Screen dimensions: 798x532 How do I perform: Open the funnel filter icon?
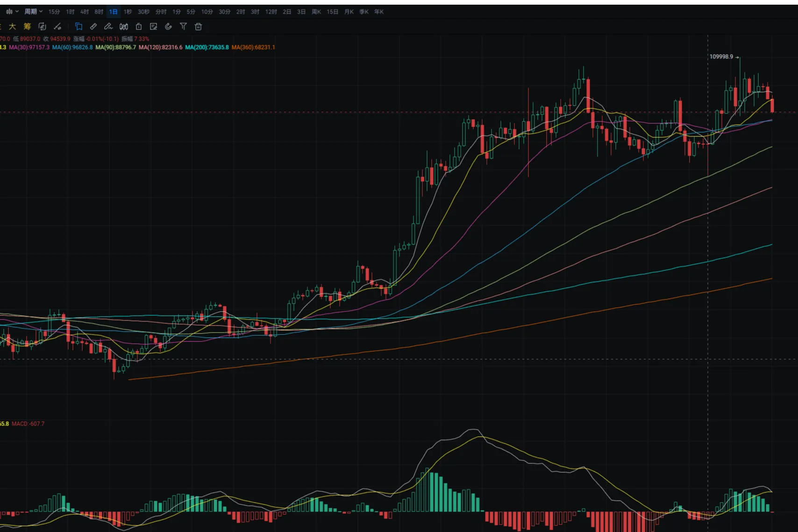[x=184, y=27]
